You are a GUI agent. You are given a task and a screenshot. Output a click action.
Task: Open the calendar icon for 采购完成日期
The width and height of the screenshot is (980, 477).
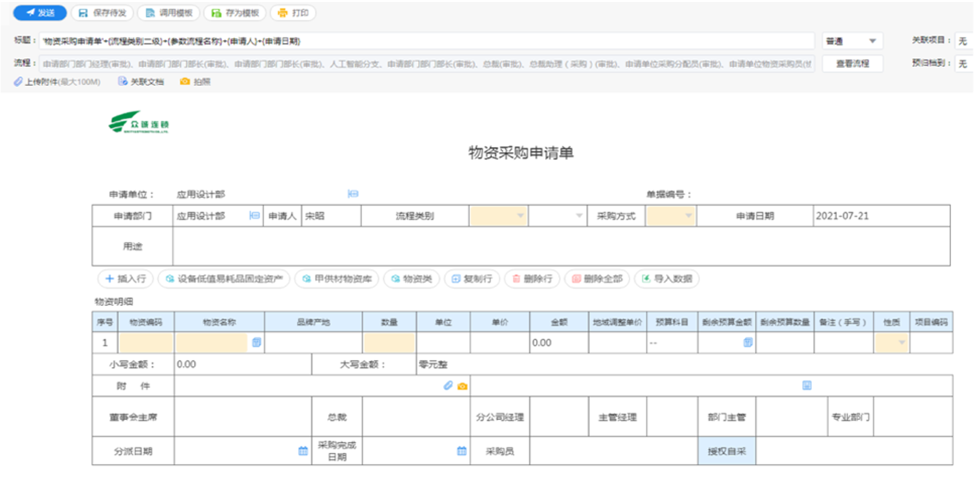[462, 451]
